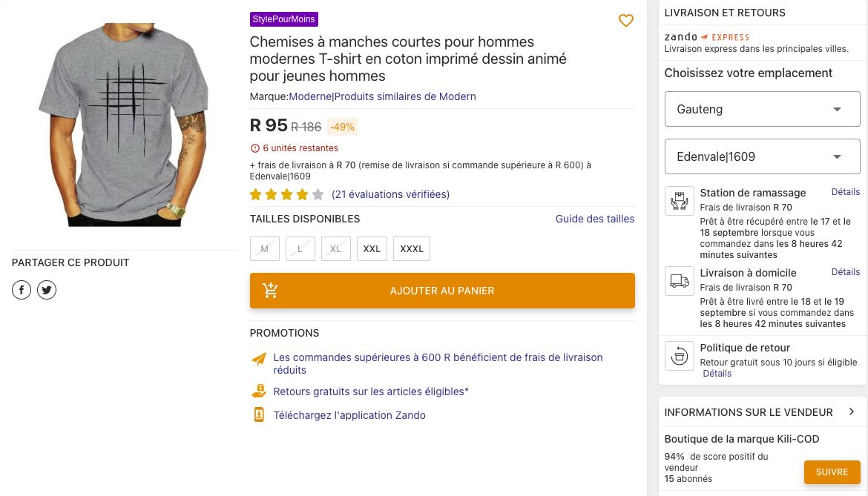Select size XXXL

click(x=411, y=248)
